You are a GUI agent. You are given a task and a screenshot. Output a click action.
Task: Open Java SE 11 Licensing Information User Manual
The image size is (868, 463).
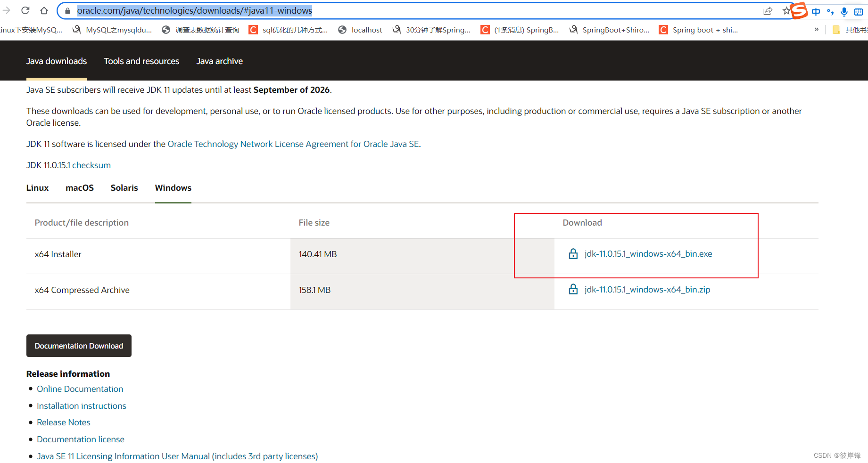(177, 456)
